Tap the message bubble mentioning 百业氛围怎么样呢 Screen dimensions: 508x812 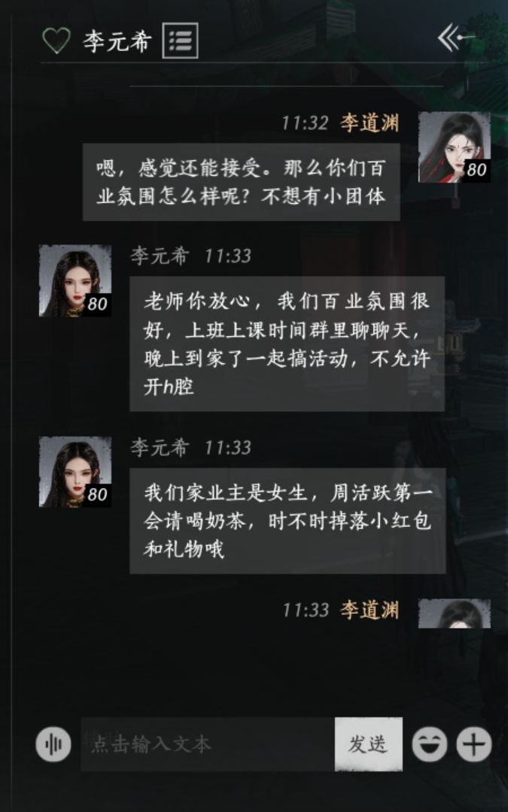point(241,182)
